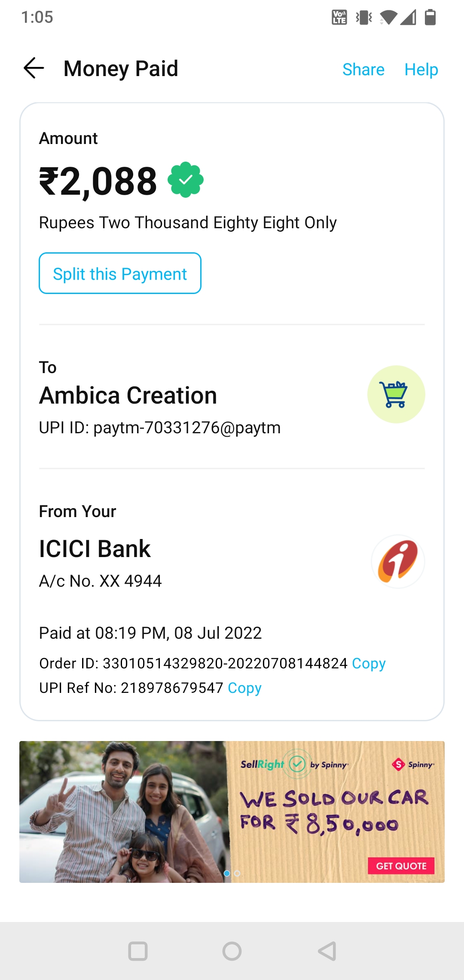Image resolution: width=464 pixels, height=980 pixels.
Task: Tap the shopping cart merchant icon
Action: (x=396, y=394)
